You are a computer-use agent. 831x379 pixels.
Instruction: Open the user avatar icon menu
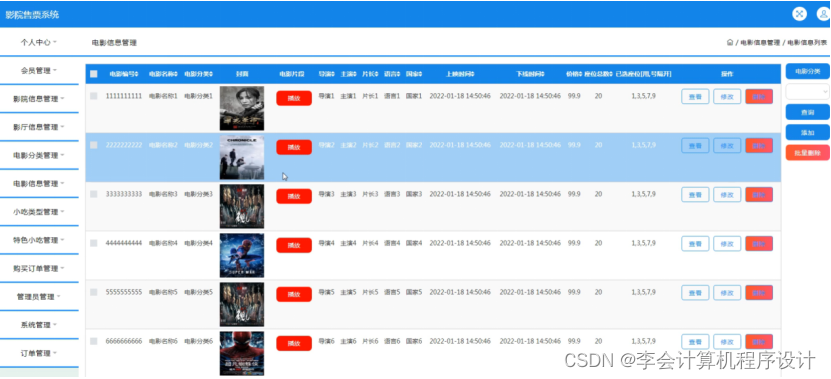pyautogui.click(x=824, y=14)
